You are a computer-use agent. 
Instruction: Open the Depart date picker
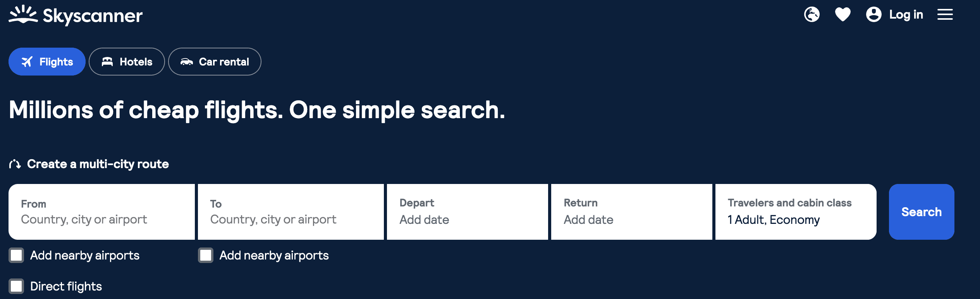468,212
